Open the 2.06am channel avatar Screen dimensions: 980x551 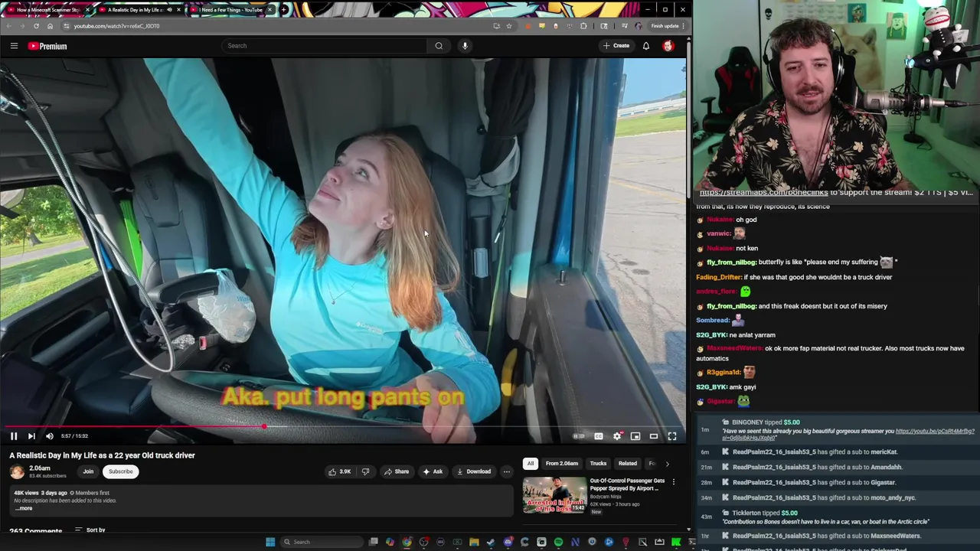(x=17, y=471)
